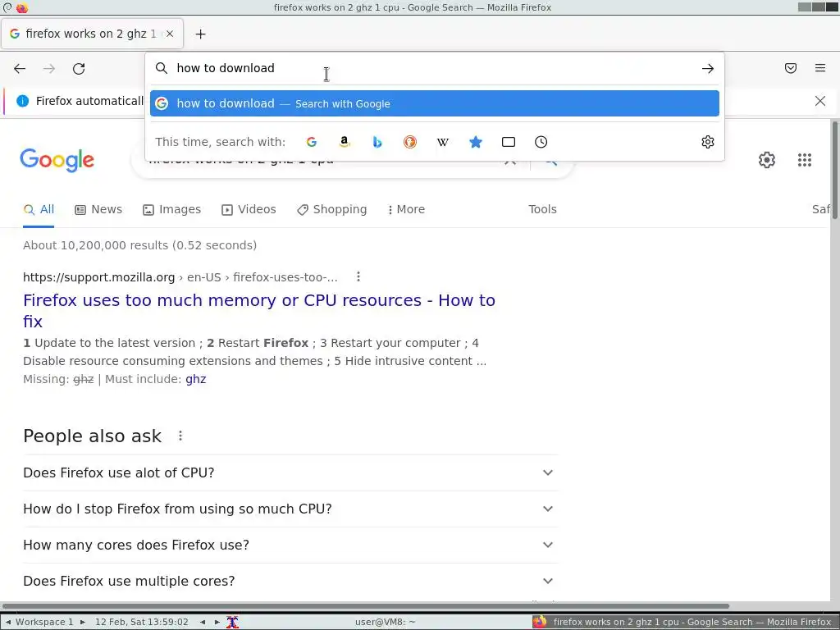Search in open Tabs icon

509,142
